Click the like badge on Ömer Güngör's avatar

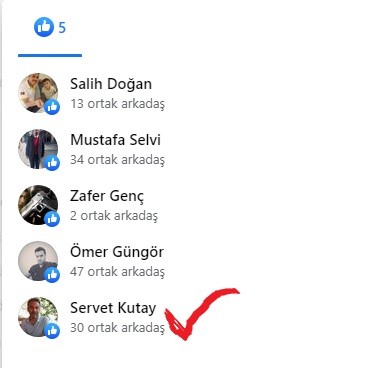click(x=52, y=275)
